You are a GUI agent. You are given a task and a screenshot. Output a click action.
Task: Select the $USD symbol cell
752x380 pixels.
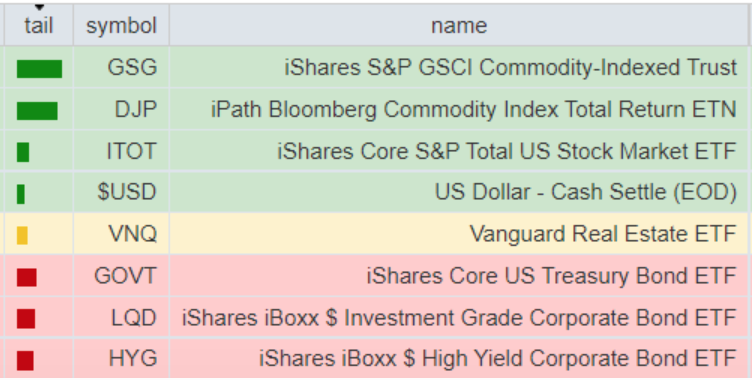click(121, 192)
